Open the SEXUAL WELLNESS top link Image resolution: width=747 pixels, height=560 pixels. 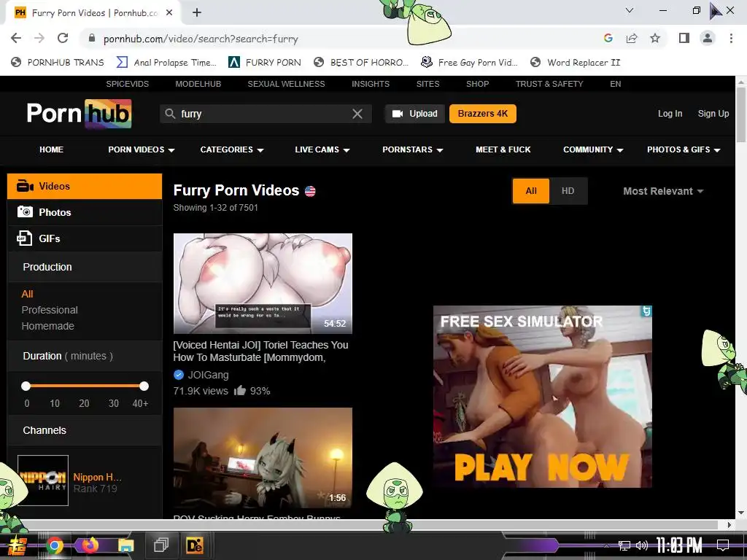pyautogui.click(x=286, y=84)
